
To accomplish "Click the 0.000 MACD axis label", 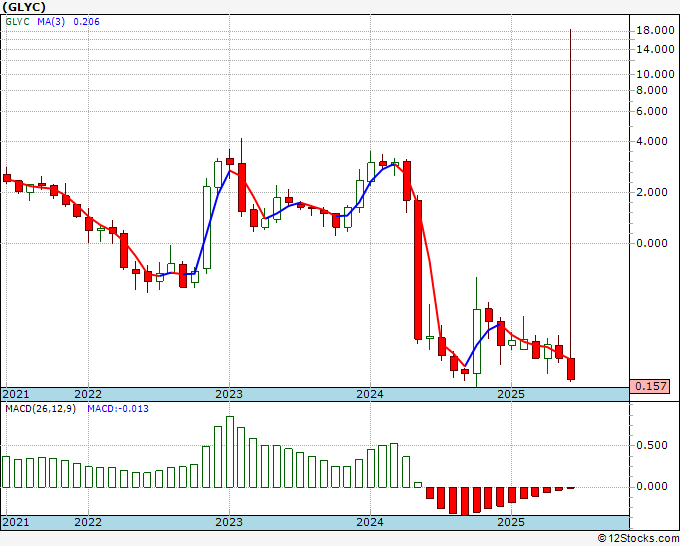I will click(x=652, y=487).
